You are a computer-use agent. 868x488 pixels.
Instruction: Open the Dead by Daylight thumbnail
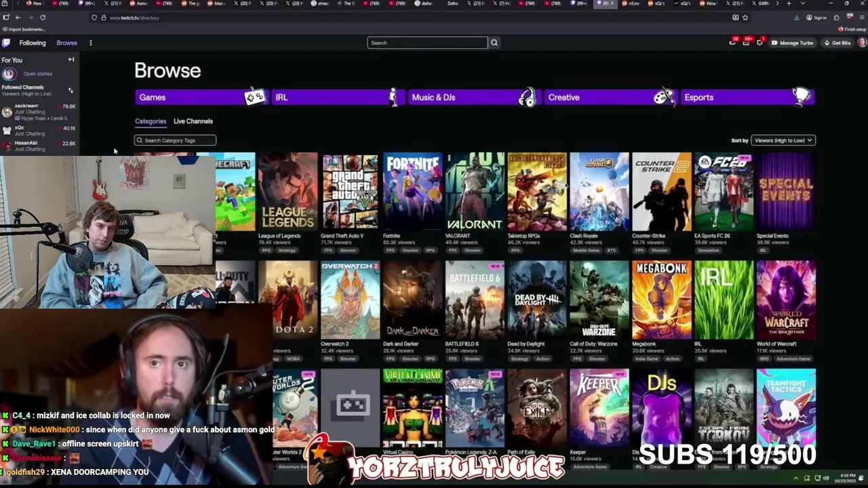(537, 300)
